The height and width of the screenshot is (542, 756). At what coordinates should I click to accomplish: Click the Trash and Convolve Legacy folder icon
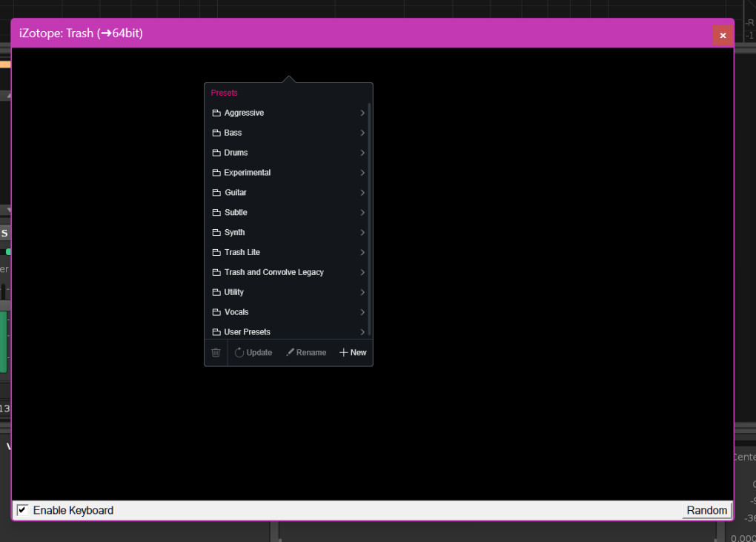coord(216,272)
